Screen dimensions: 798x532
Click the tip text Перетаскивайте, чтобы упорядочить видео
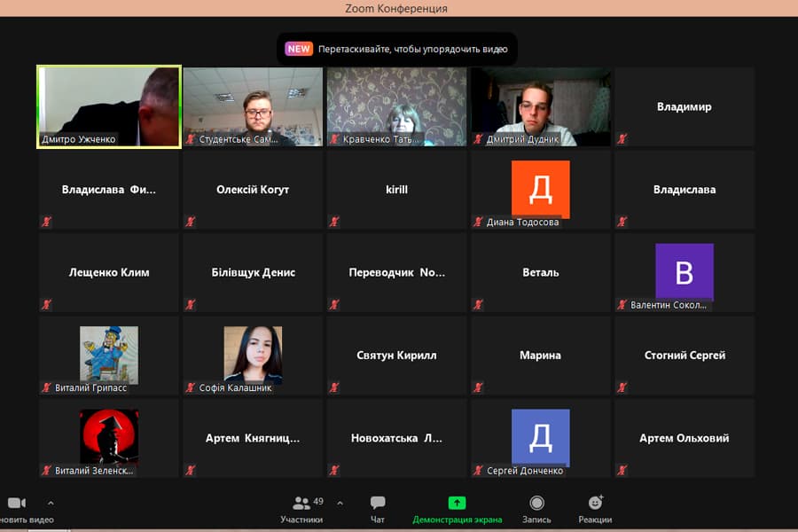tap(412, 50)
